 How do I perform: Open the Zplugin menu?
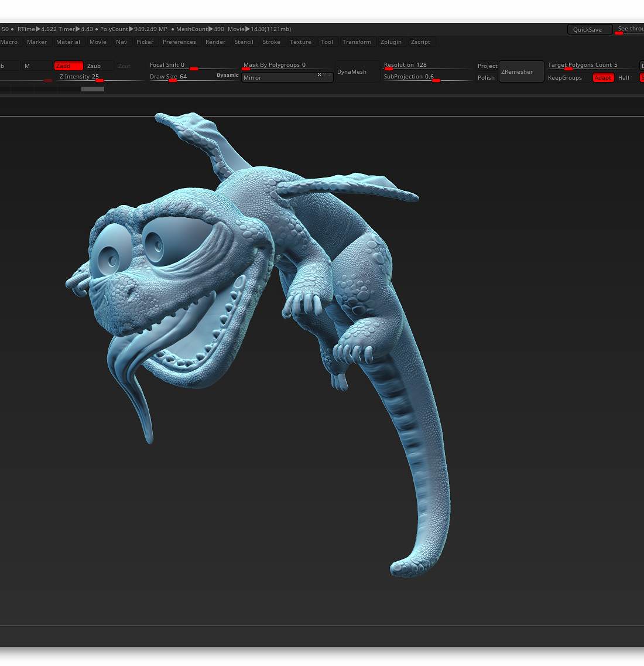click(x=390, y=42)
